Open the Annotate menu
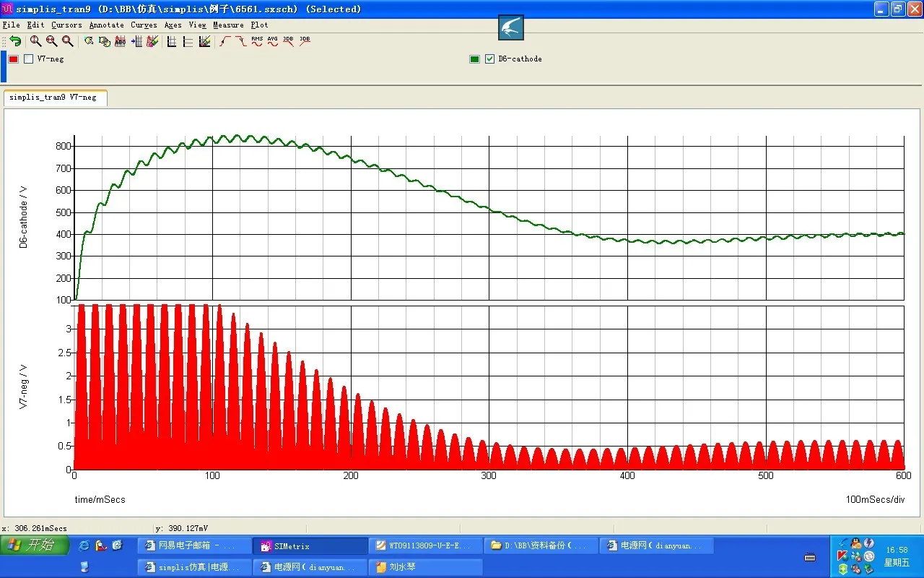924x578 pixels. click(107, 25)
